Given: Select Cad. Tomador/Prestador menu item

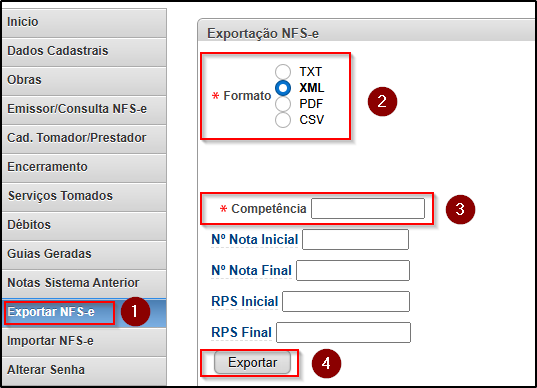Looking at the screenshot, I should [x=84, y=138].
